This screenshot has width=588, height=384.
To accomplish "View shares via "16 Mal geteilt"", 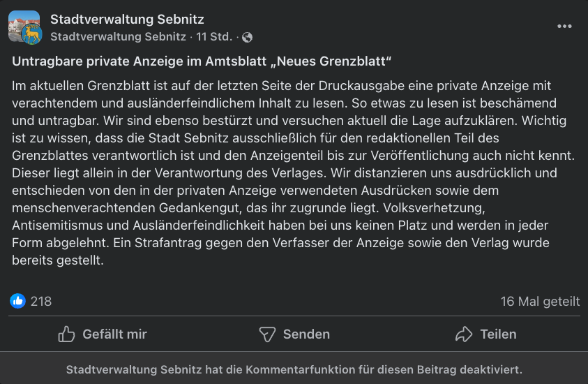I will pyautogui.click(x=540, y=302).
